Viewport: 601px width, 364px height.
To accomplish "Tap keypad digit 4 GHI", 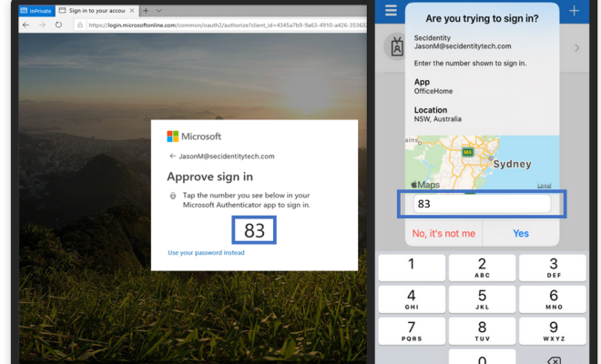I will 412,299.
